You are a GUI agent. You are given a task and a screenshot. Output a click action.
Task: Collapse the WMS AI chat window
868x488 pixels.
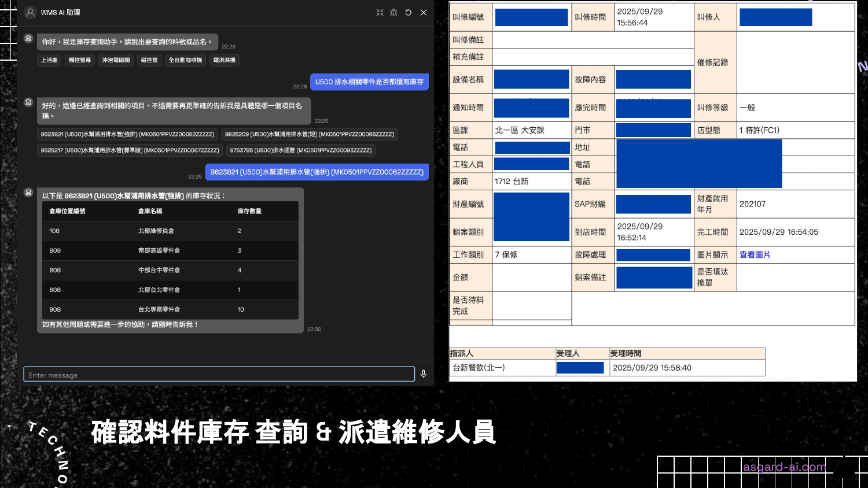380,12
